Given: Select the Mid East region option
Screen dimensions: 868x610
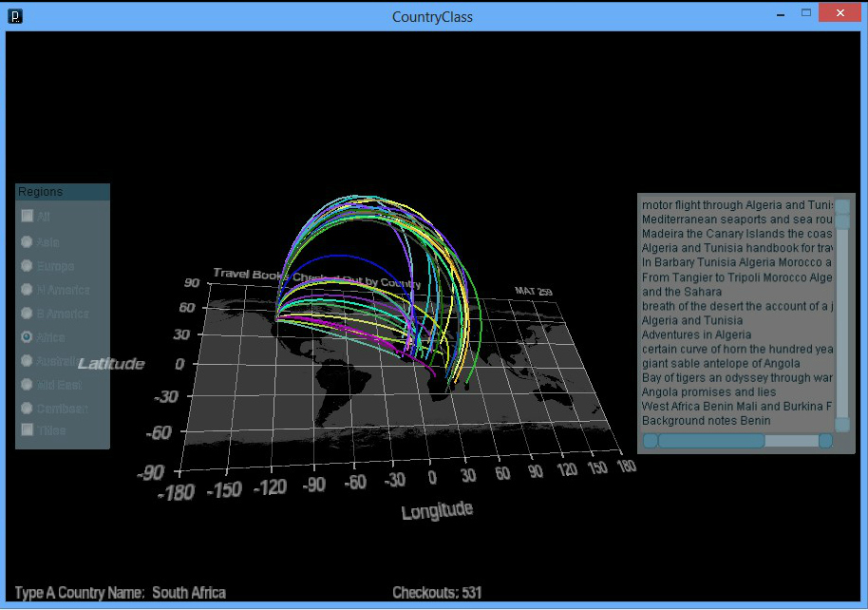Looking at the screenshot, I should (28, 385).
